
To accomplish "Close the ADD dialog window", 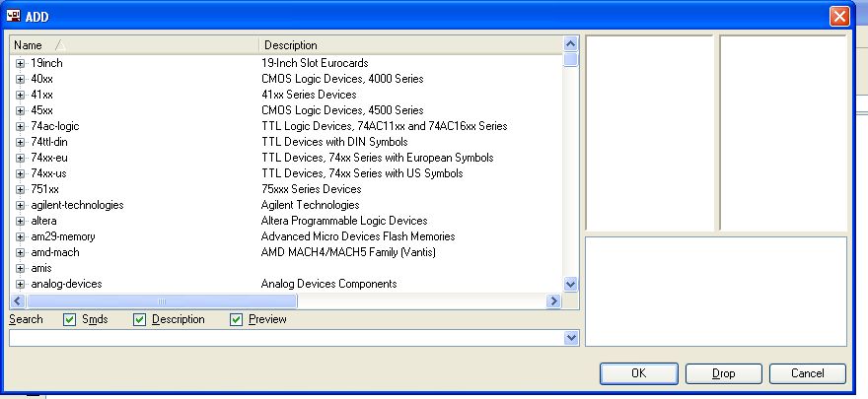I will [x=839, y=16].
